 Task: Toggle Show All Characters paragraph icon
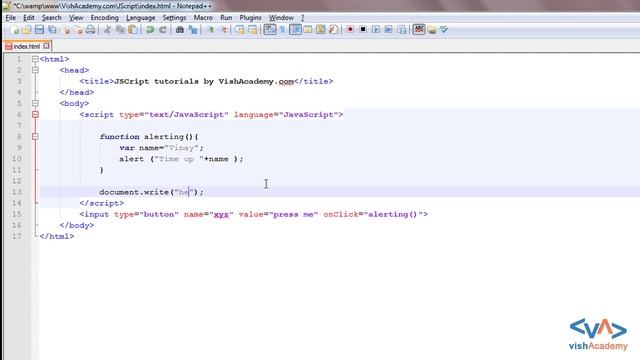click(x=282, y=30)
